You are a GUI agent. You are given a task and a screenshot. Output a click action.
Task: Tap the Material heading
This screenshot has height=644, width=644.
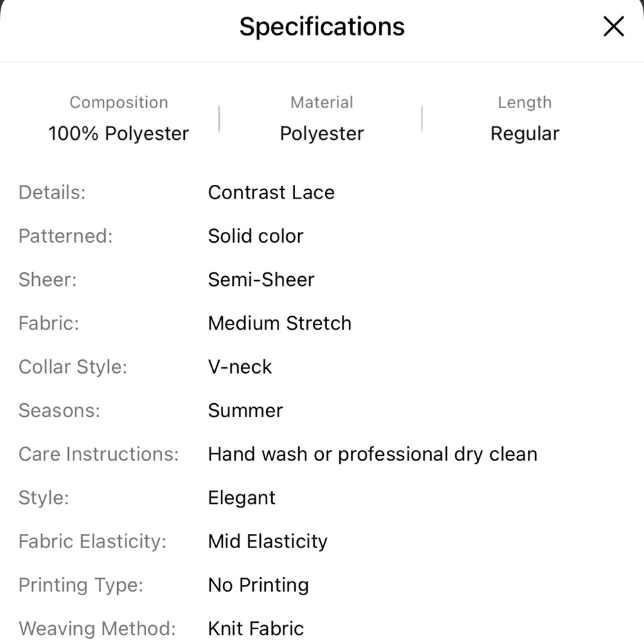[322, 102]
